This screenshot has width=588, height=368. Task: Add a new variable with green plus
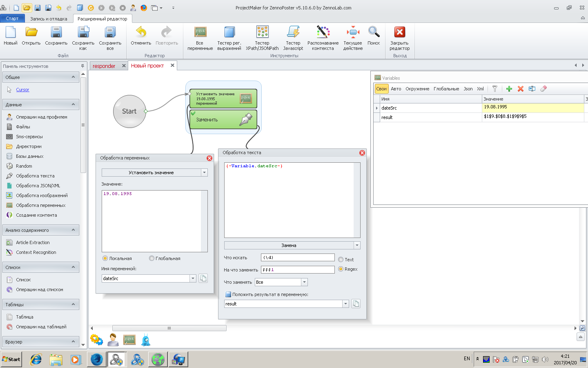point(509,89)
